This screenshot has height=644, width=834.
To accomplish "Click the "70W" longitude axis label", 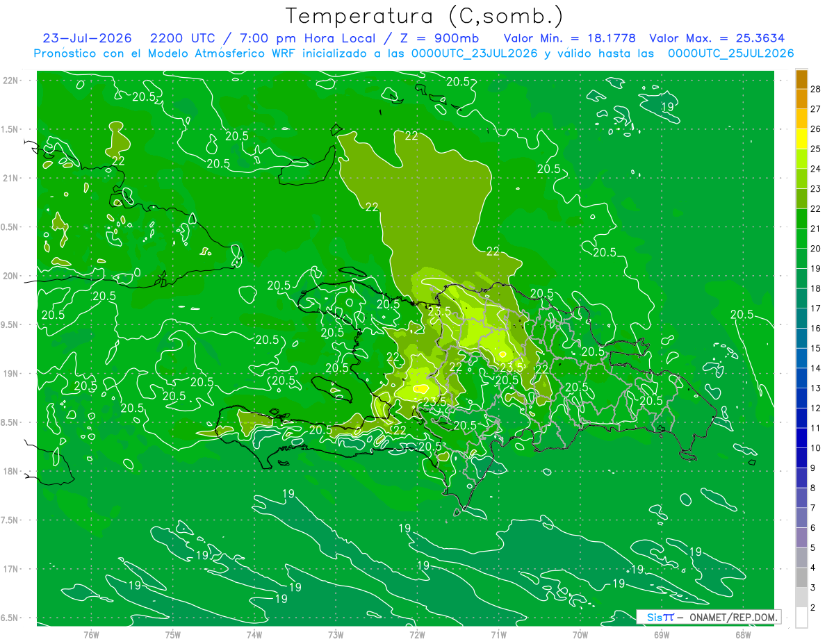I will 580,634.
